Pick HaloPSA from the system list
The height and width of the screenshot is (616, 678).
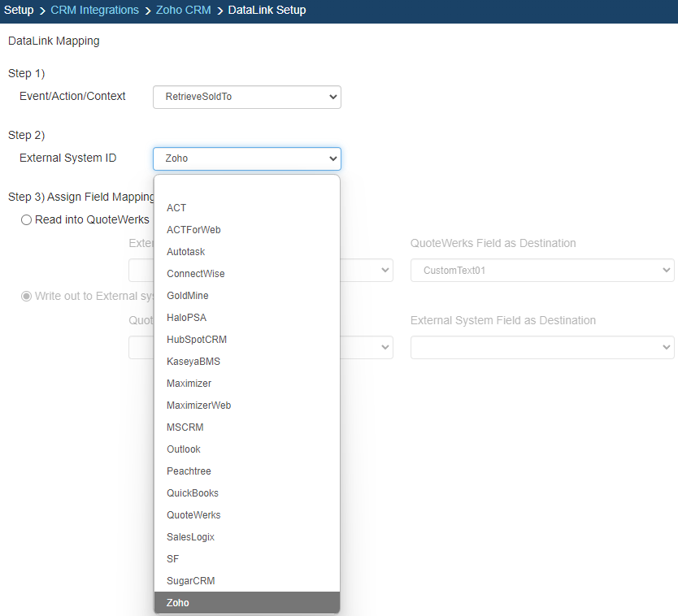coord(186,318)
